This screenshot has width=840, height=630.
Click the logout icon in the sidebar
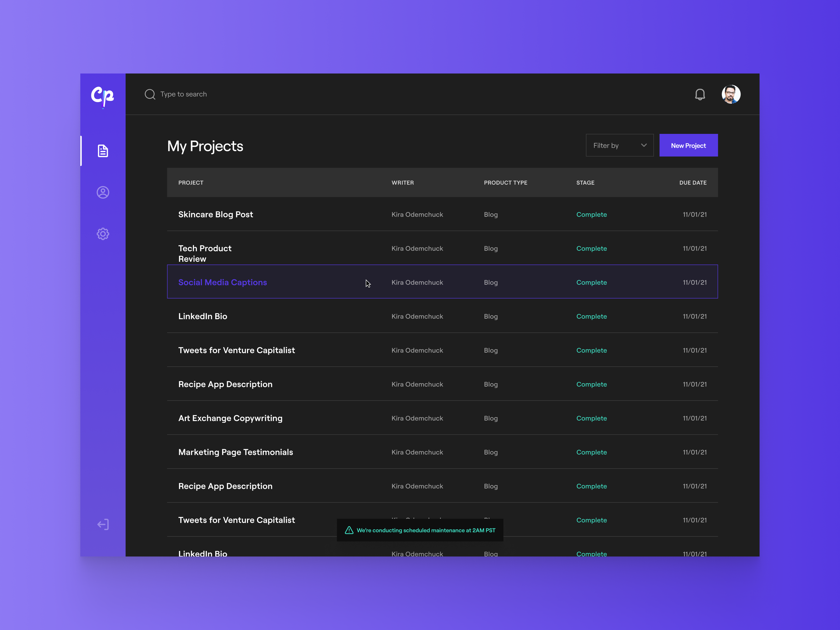pos(103,524)
